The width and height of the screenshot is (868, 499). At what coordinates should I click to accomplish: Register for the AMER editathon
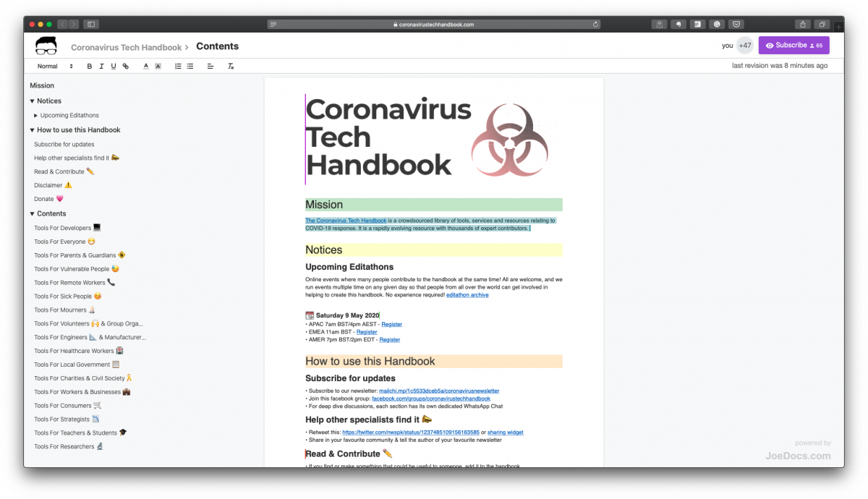pos(390,340)
